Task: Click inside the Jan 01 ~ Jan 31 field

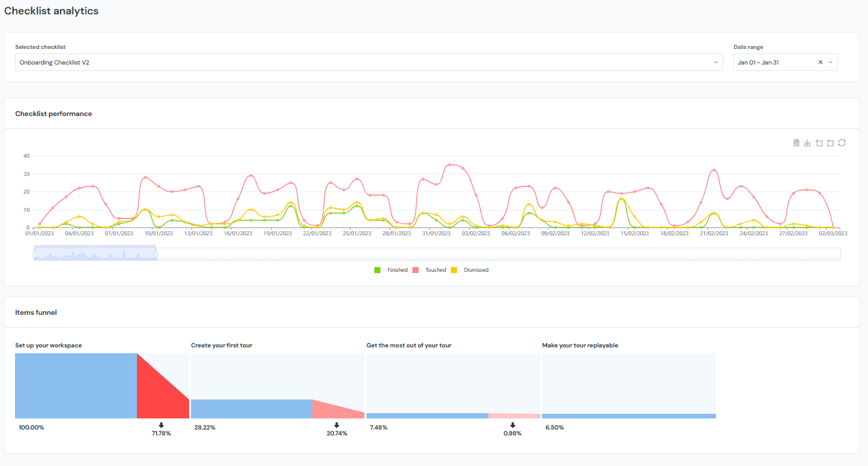Action: [770, 62]
